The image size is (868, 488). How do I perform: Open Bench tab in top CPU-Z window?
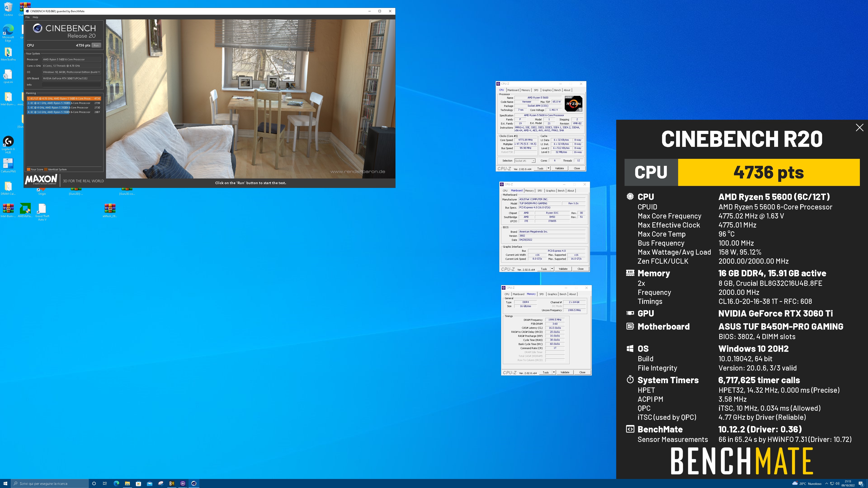[x=558, y=90]
